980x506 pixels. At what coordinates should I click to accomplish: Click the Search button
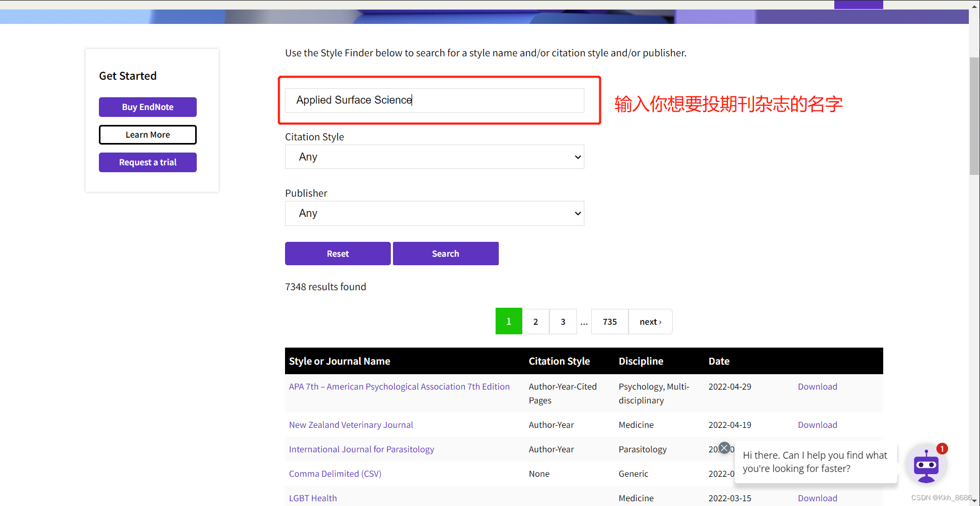click(446, 254)
